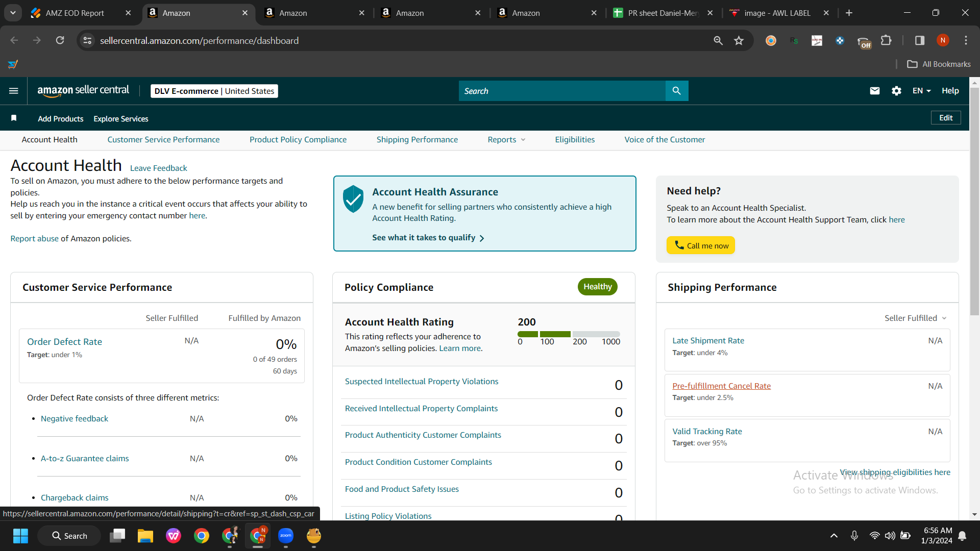Select the Account Health menu item
Screen dimensions: 980x551
50,140
